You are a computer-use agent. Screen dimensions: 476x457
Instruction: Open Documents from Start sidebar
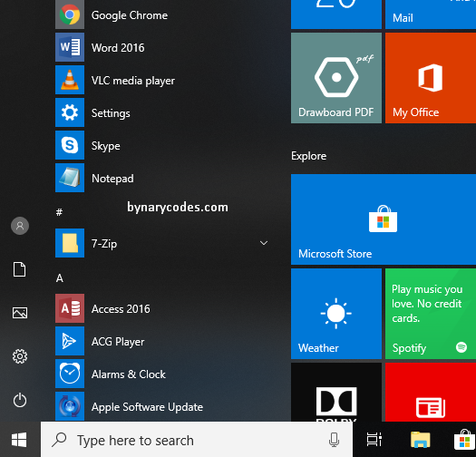(x=19, y=269)
